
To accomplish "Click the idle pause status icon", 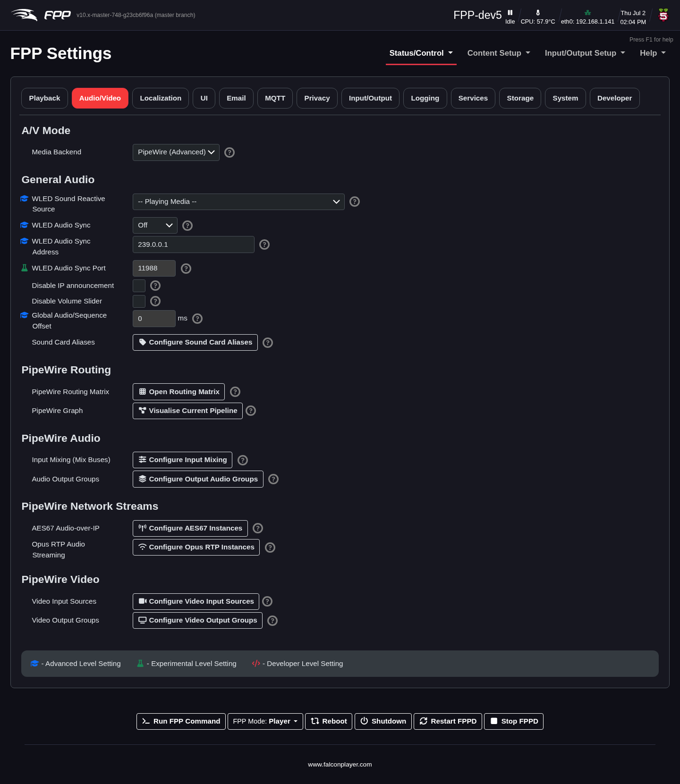I will (510, 13).
